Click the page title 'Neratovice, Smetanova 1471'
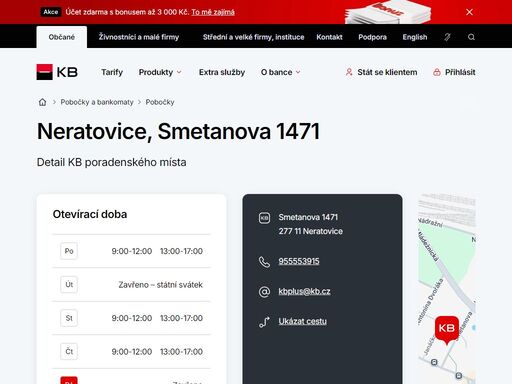 tap(178, 131)
